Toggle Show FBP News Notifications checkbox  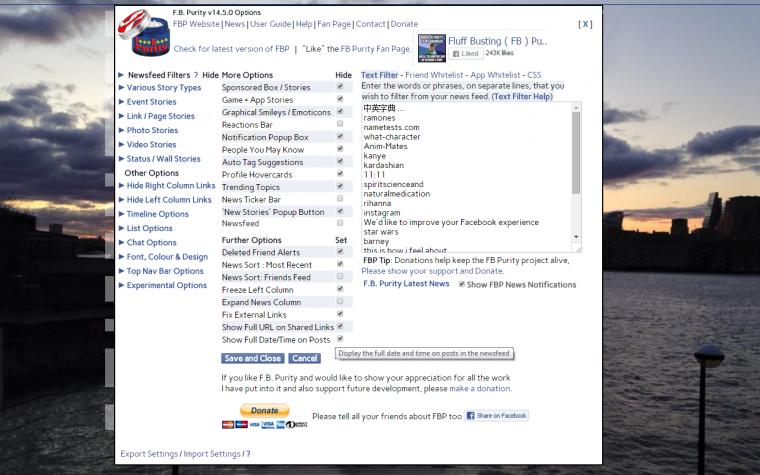[461, 284]
